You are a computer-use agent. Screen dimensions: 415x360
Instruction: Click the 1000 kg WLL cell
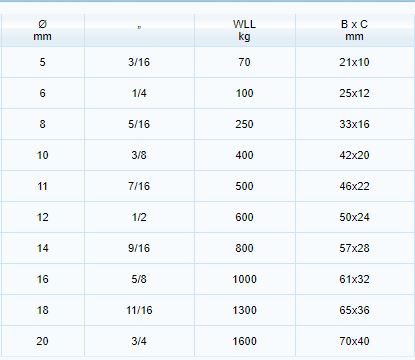[245, 279]
